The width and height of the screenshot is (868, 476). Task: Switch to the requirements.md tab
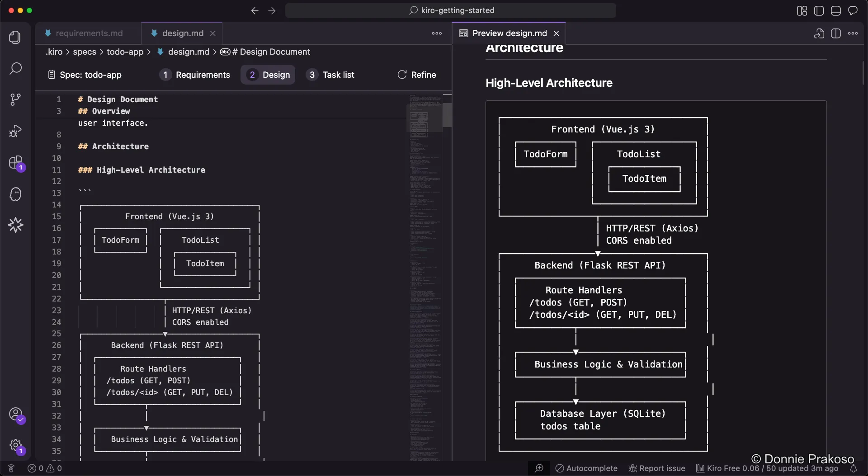(89, 33)
